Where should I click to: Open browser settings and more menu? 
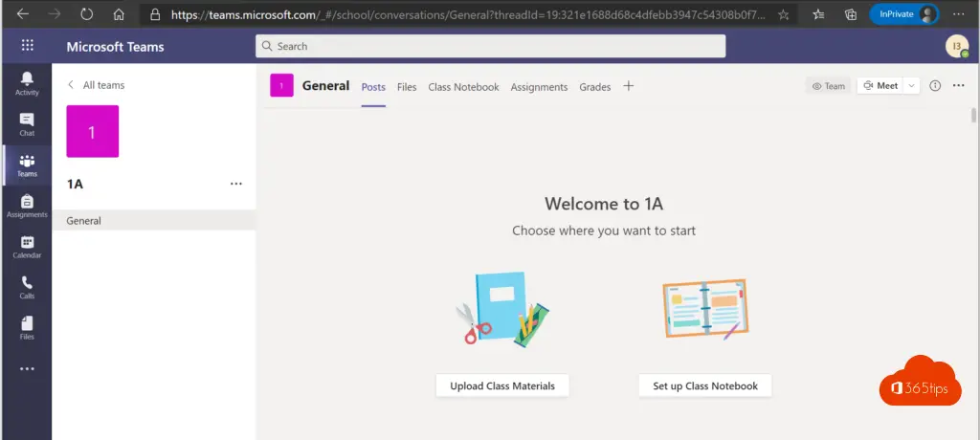[959, 13]
